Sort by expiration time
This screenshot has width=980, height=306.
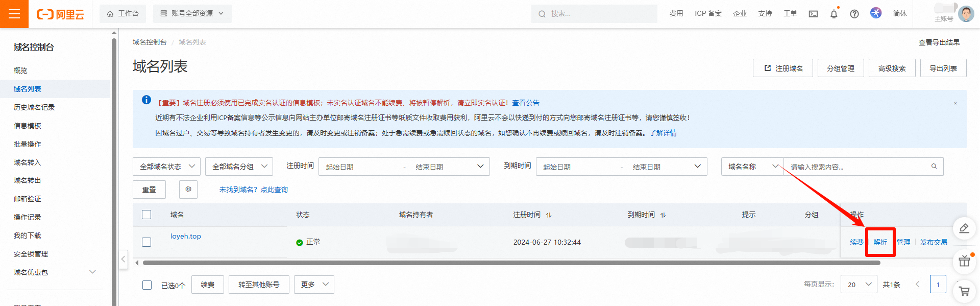(663, 215)
